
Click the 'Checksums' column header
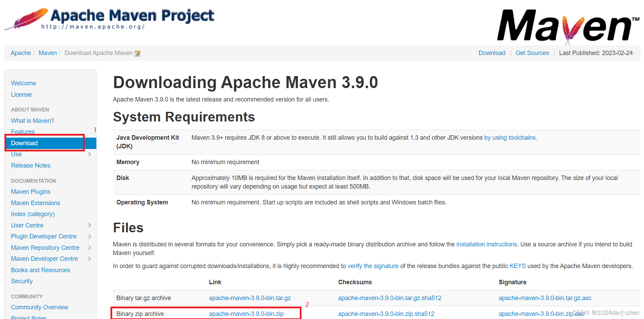355,282
